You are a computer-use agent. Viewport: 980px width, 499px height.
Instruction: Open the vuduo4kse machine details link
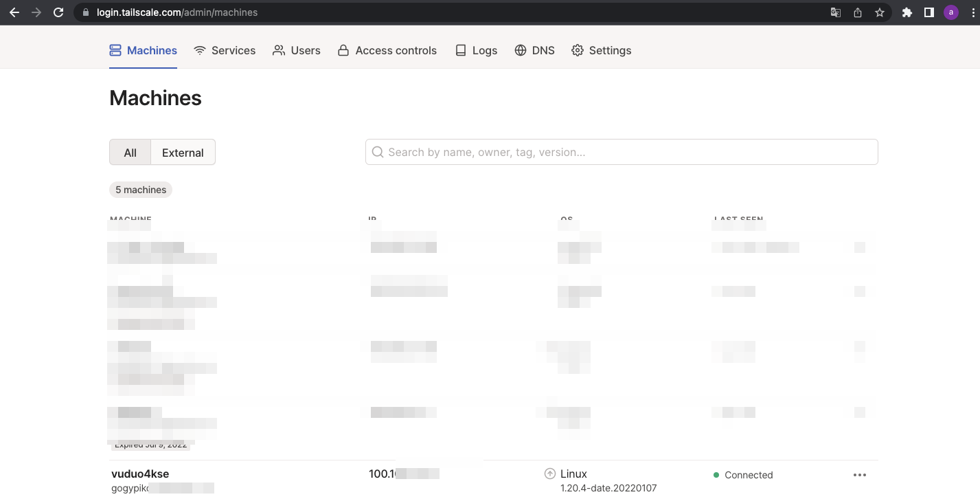(x=140, y=474)
